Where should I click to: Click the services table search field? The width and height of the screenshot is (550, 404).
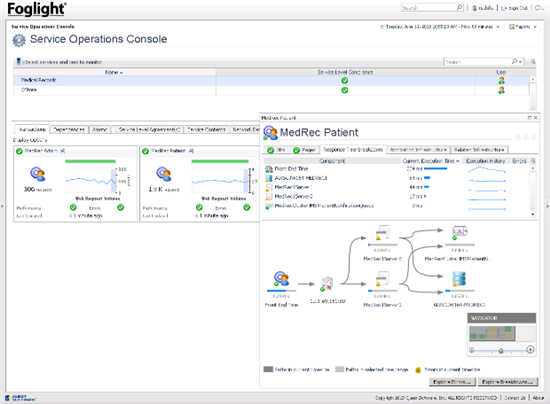(x=477, y=62)
